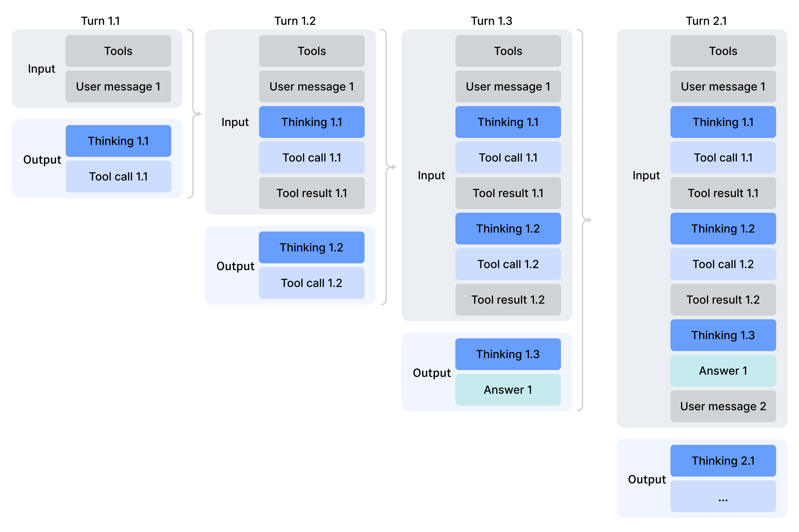Click Tool result 1.1 block under Turn 1.2

click(x=311, y=193)
